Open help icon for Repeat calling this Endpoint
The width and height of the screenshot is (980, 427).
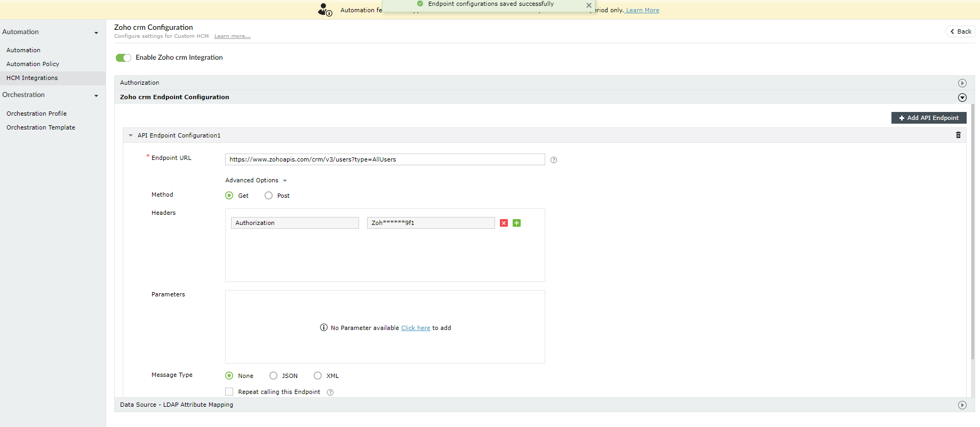[330, 392]
